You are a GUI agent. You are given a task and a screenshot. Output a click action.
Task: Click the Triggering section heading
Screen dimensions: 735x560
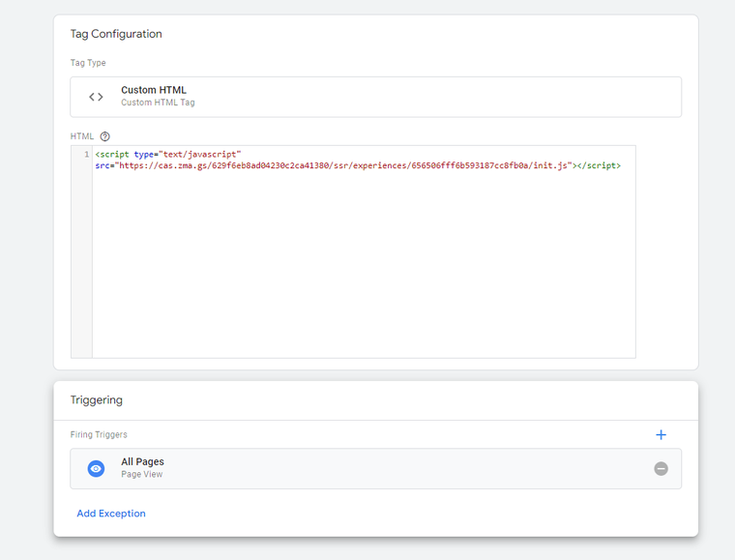97,400
